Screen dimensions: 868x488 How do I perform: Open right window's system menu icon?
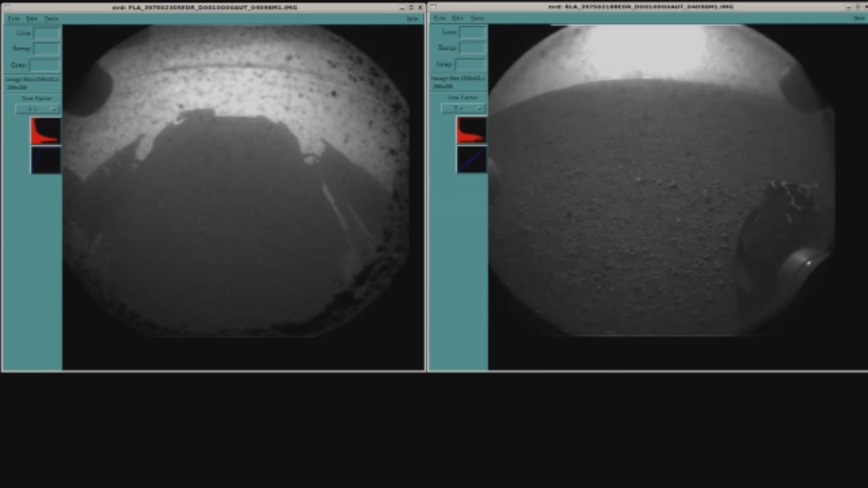click(433, 6)
